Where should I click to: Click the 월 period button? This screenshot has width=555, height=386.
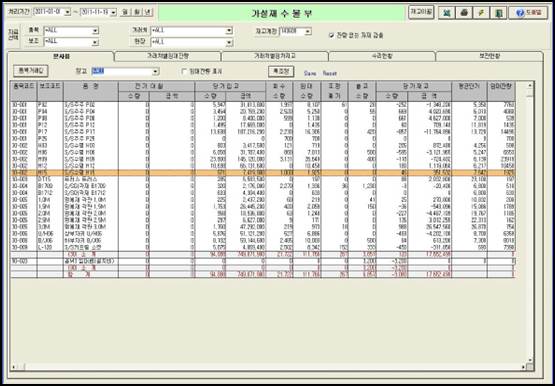click(x=136, y=12)
